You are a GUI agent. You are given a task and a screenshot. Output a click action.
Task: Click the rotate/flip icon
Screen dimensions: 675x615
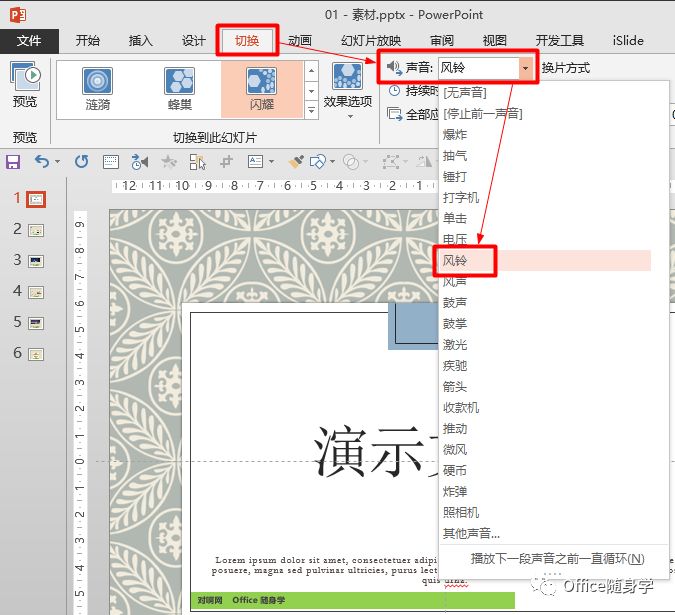(x=424, y=162)
